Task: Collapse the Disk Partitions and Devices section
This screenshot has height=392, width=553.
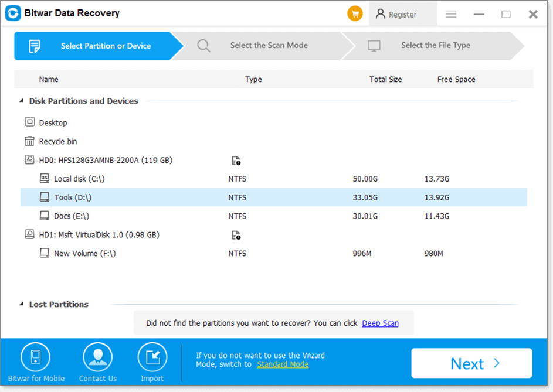Action: click(22, 101)
